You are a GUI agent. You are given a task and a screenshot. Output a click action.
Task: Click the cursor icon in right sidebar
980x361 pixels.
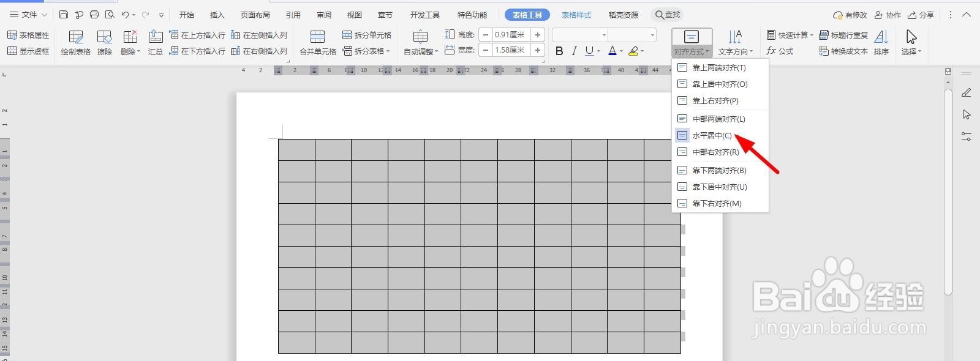967,115
